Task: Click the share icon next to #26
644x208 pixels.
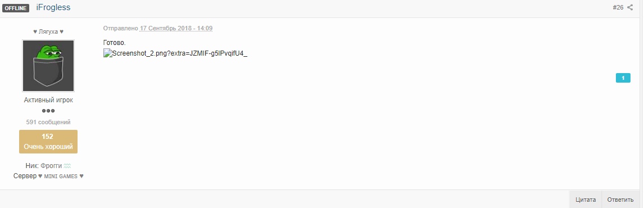Action: click(630, 7)
